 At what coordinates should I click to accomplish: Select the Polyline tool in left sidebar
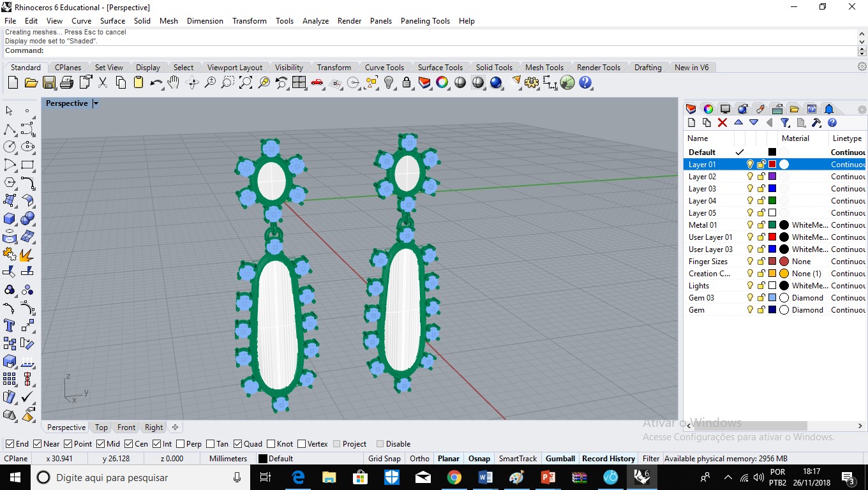click(x=10, y=130)
